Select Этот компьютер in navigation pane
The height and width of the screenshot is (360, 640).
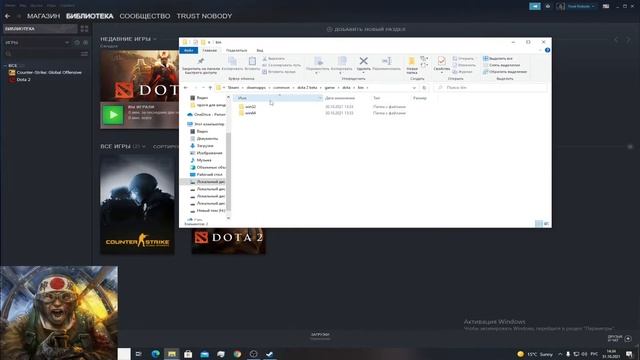[x=206, y=124]
